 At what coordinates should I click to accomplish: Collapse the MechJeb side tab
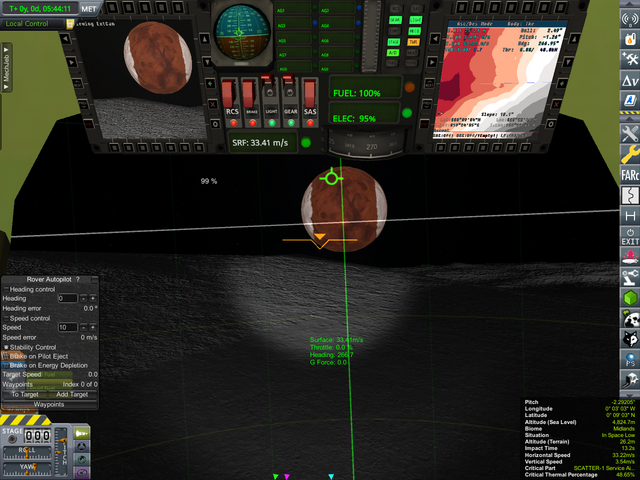coord(6,68)
